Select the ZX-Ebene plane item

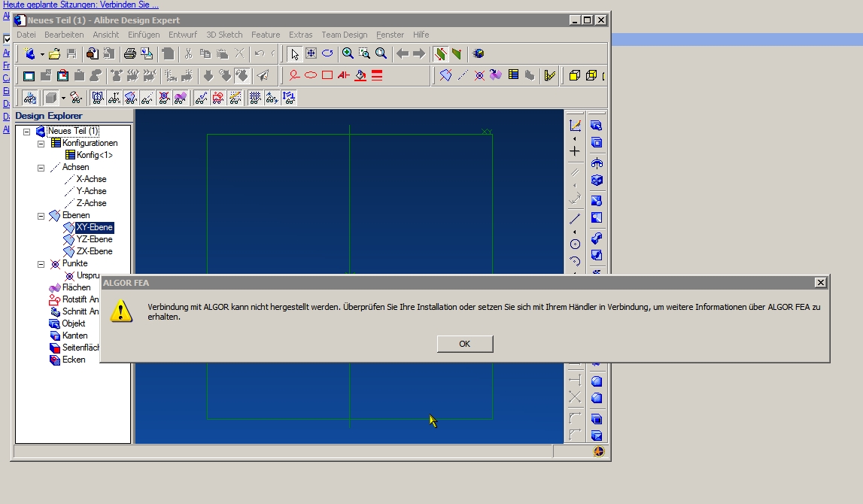pos(95,251)
